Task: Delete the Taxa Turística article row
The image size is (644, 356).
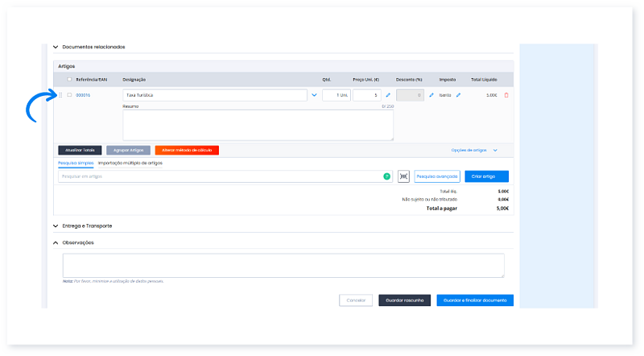Action: 506,95
